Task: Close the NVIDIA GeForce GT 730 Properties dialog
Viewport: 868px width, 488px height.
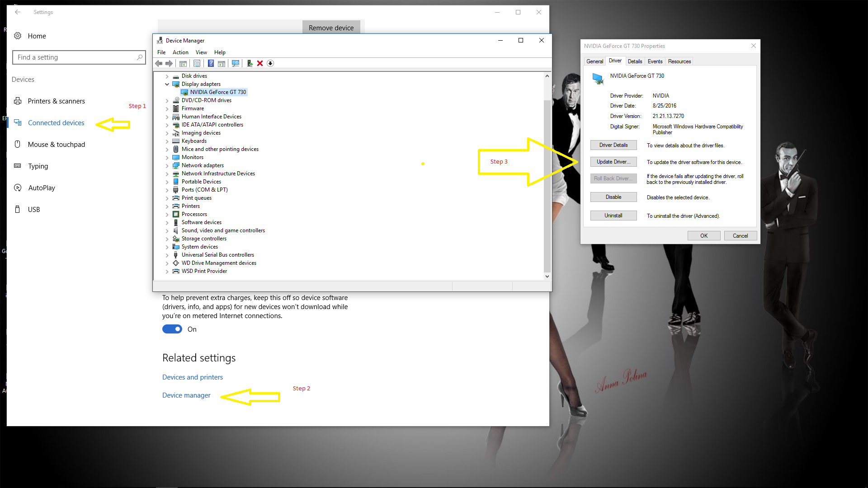Action: click(x=754, y=46)
